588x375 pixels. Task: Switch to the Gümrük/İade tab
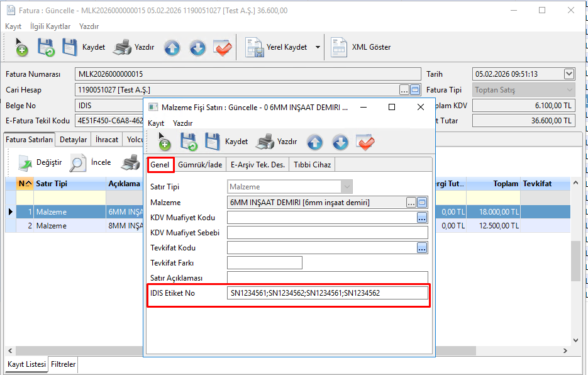coord(200,165)
